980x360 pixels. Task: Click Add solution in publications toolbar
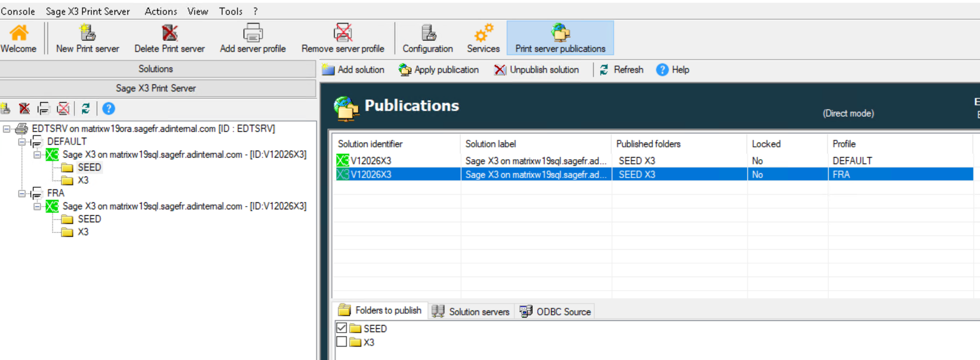tap(353, 70)
